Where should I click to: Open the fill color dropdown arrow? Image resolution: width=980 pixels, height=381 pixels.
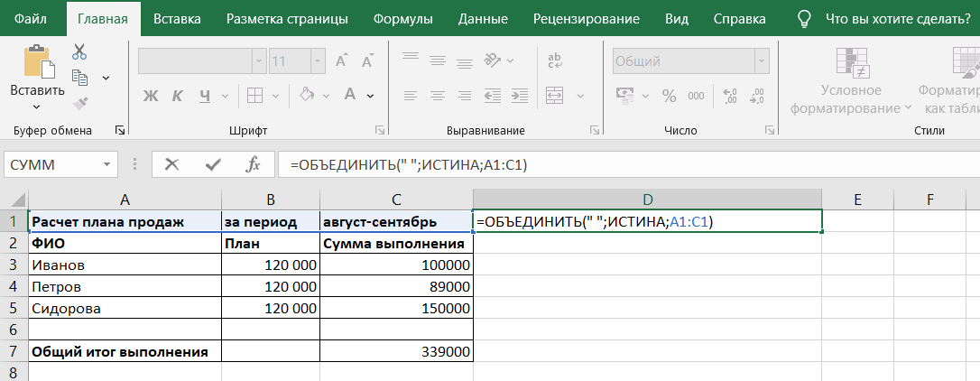point(327,96)
